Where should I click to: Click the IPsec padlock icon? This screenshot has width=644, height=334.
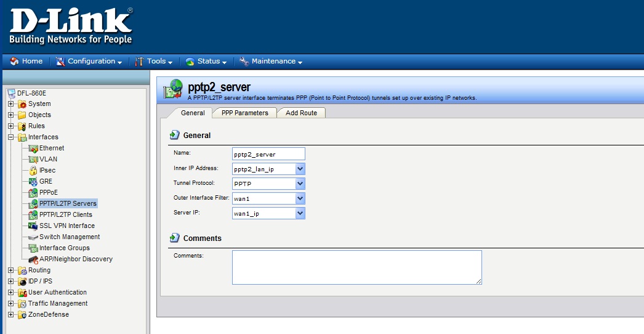(33, 171)
